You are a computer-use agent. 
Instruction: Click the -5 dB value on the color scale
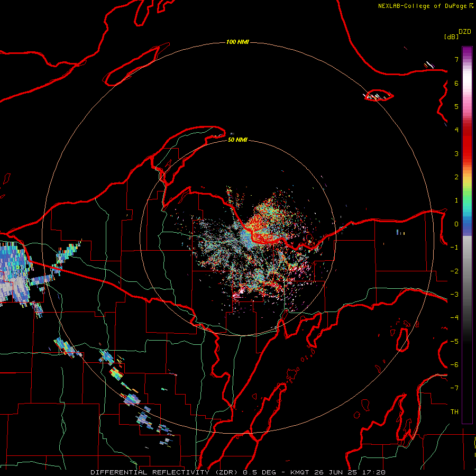(454, 342)
